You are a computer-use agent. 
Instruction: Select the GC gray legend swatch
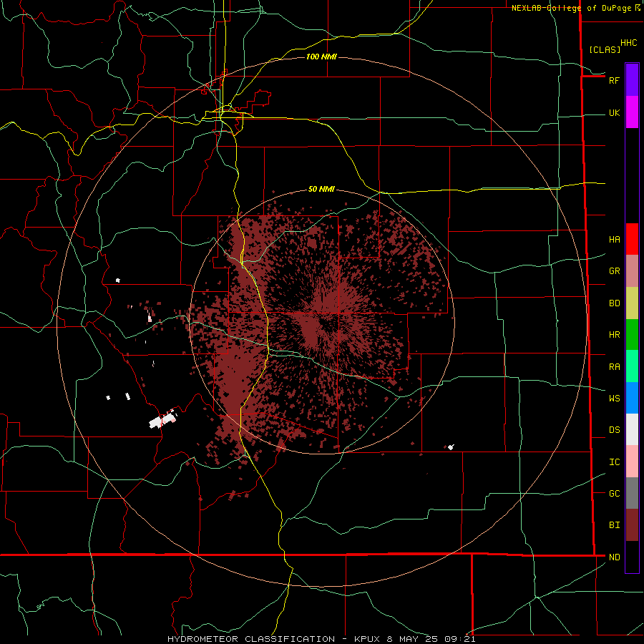click(632, 493)
